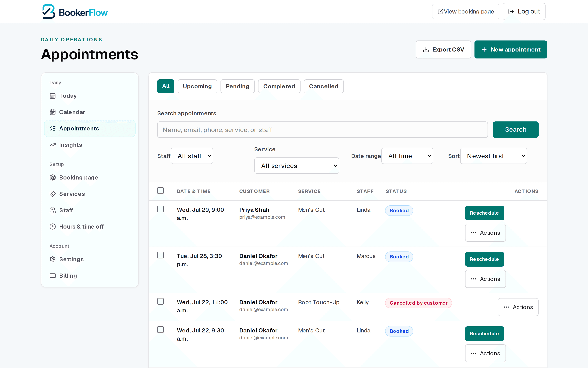588x368 pixels.
Task: Open Actions menu for cancelled appointment
Action: pyautogui.click(x=518, y=307)
